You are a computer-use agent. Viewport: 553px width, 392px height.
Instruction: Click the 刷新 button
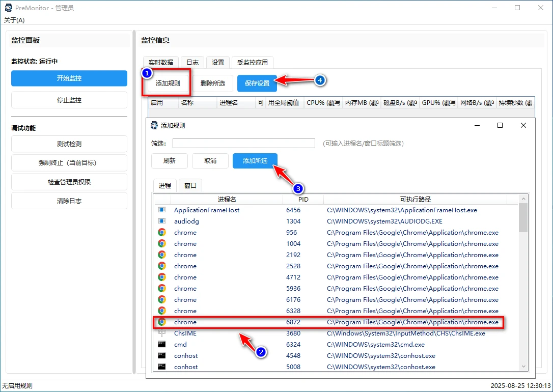(x=169, y=160)
